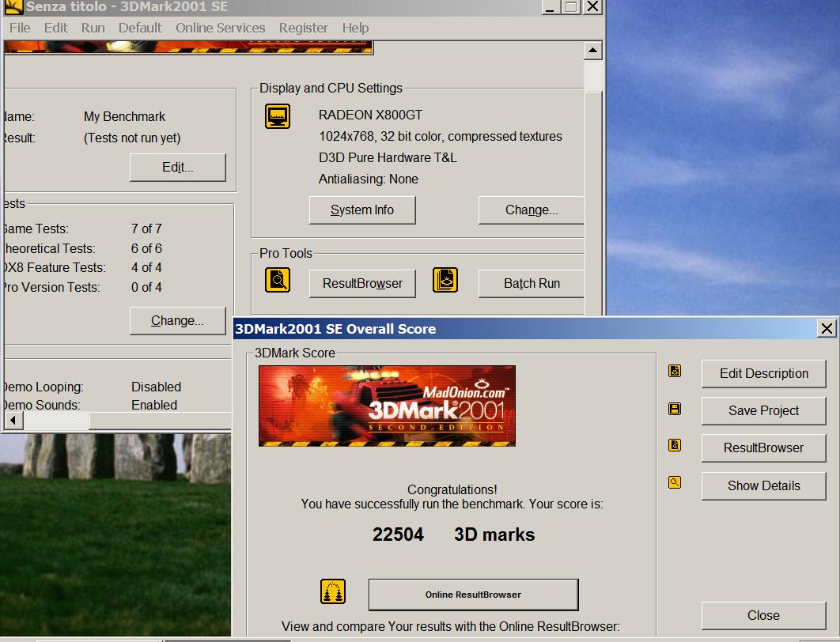Open the Register menu
This screenshot has width=840, height=642.
click(x=303, y=28)
